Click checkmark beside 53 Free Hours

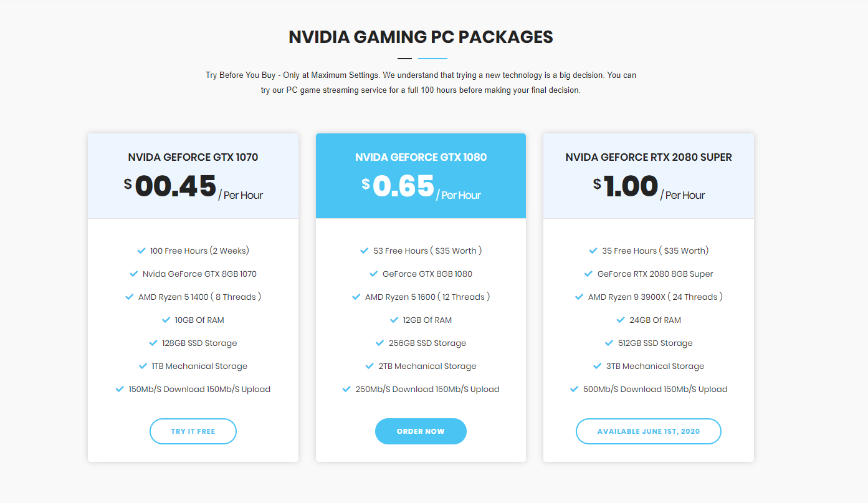(x=365, y=251)
